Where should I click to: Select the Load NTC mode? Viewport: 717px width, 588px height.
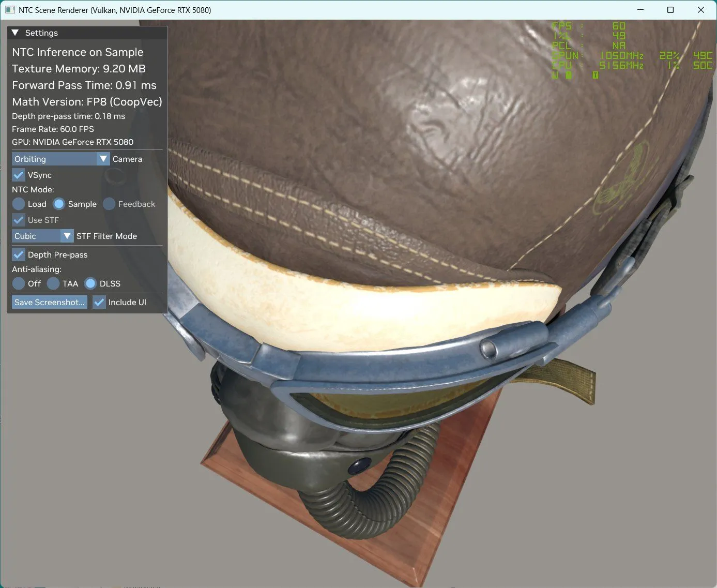(19, 204)
